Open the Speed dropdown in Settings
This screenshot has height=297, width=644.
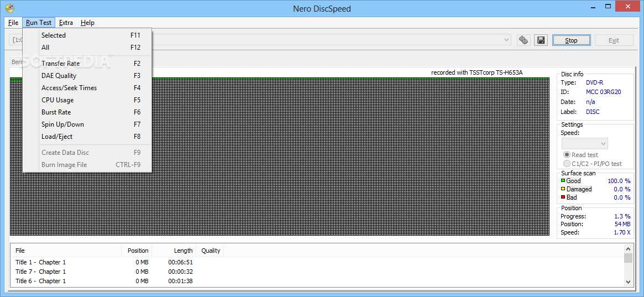(584, 143)
